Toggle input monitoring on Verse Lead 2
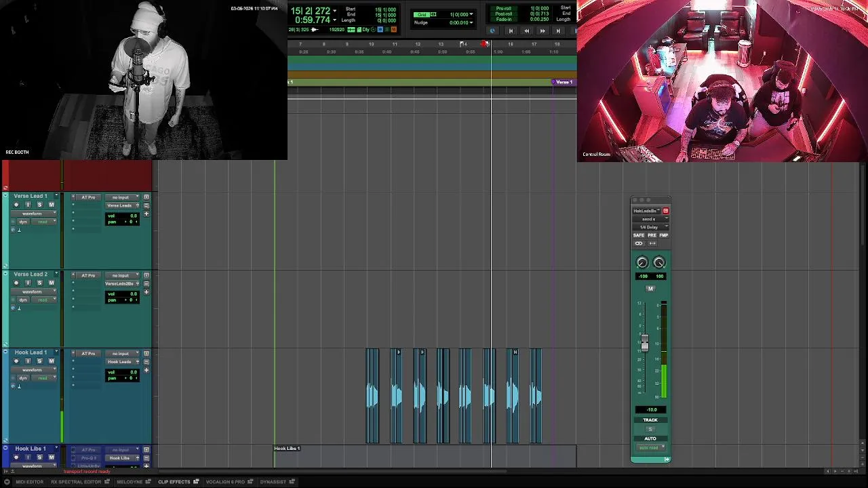The height and width of the screenshot is (488, 868). pos(28,283)
